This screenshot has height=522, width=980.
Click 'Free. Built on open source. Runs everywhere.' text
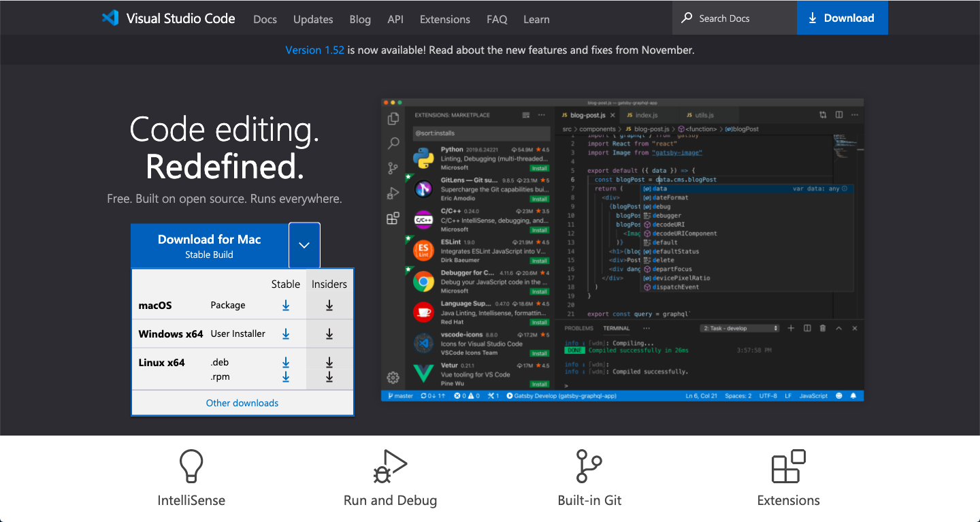[225, 199]
